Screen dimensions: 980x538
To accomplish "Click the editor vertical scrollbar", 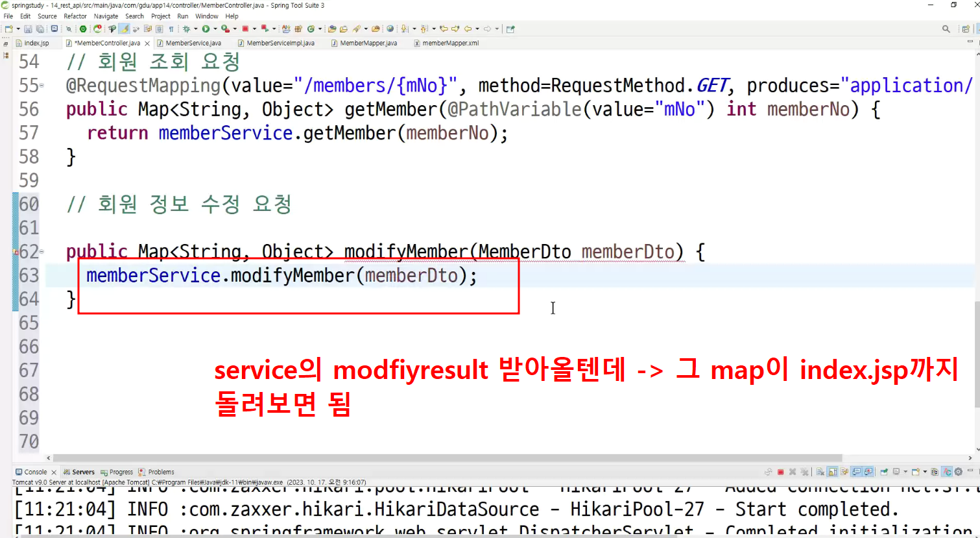I will tap(977, 355).
